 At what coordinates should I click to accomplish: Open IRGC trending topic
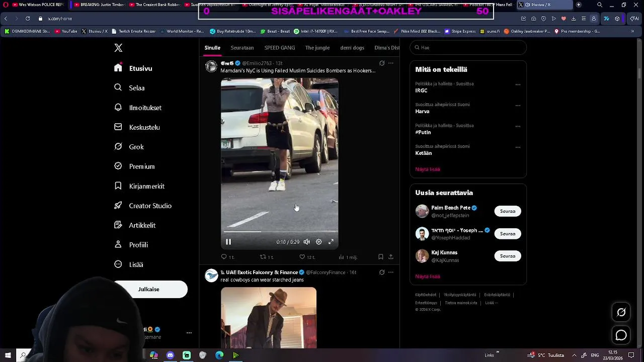[421, 90]
